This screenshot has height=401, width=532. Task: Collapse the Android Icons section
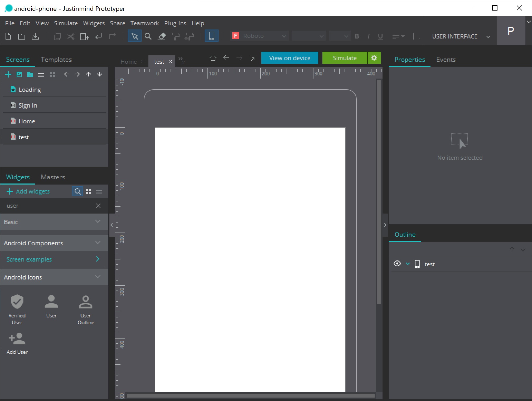click(x=98, y=277)
